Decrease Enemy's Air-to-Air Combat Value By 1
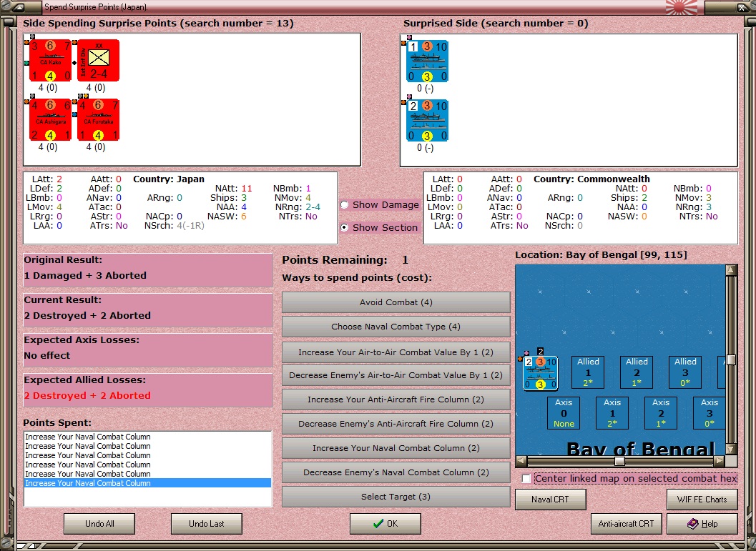The image size is (756, 551). (x=396, y=375)
